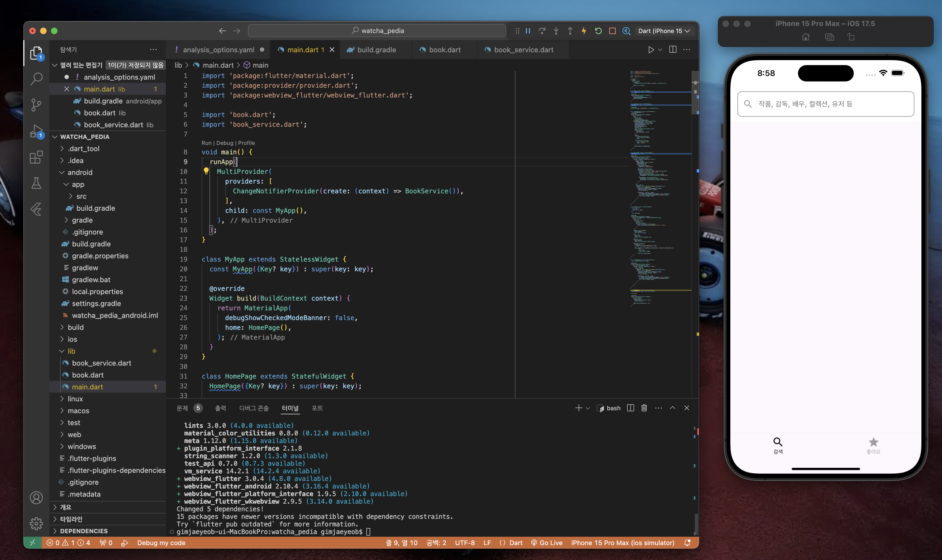Expand the ios folder
Screen dimensions: 942x560
pyautogui.click(x=108, y=339)
